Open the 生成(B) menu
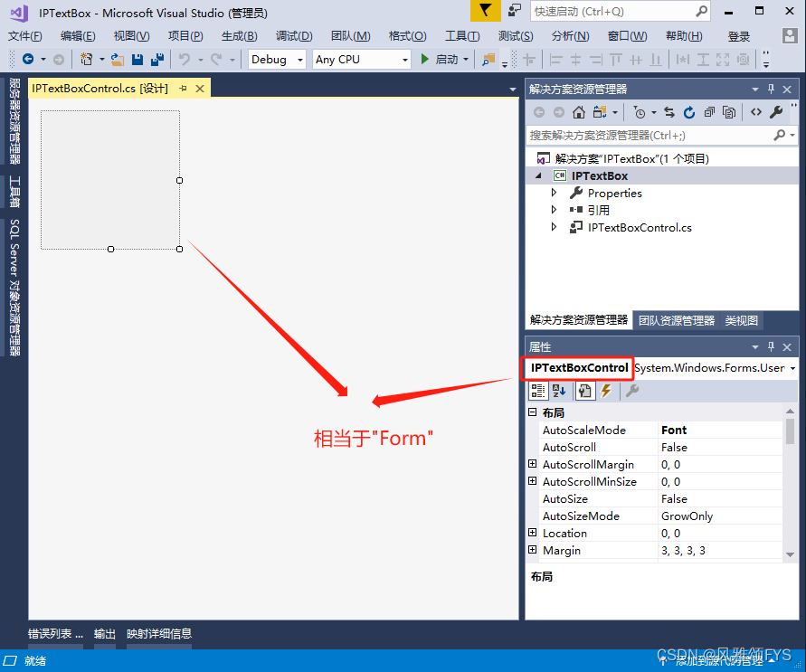The width and height of the screenshot is (806, 672). [237, 36]
